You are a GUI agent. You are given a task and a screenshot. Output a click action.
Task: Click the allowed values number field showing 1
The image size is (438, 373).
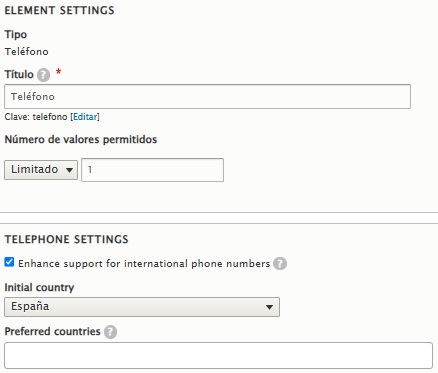pos(153,170)
